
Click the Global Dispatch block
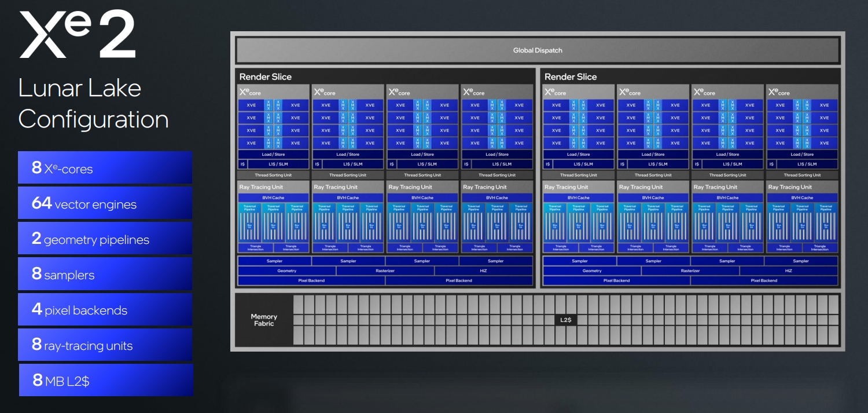(538, 50)
